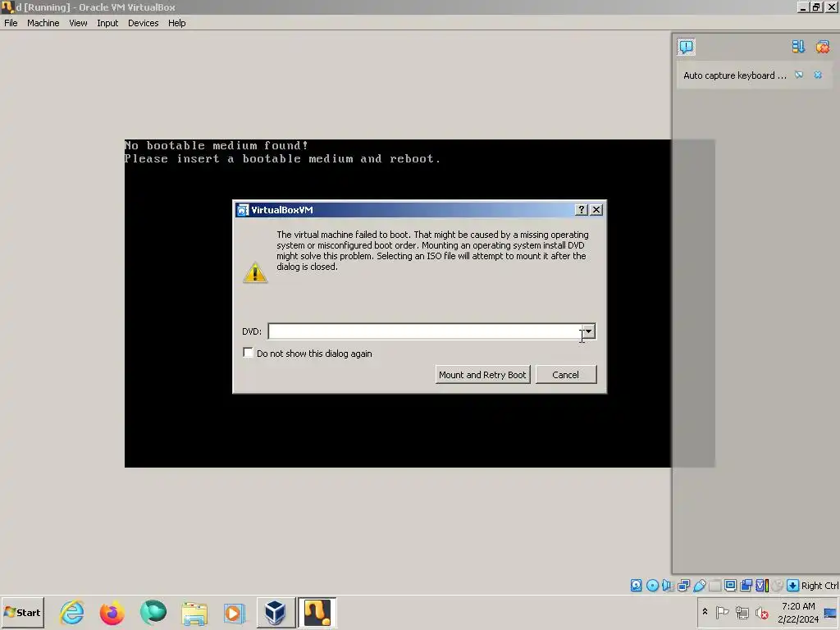Switch to VirtualBox Manager taskbar button

coord(276,613)
